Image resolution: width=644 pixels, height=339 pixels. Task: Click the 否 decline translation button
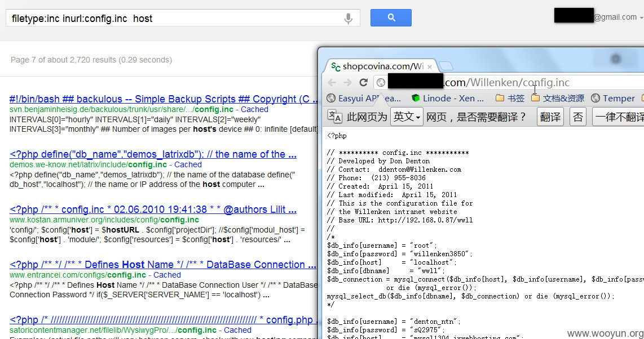coord(578,117)
